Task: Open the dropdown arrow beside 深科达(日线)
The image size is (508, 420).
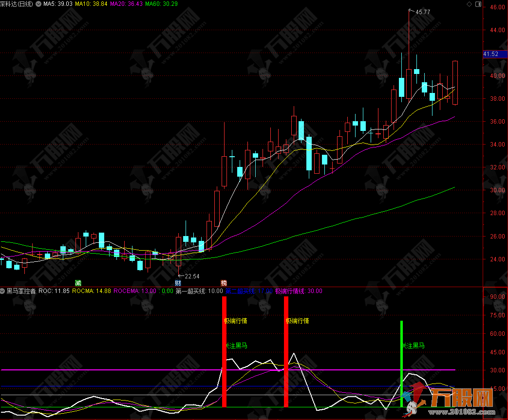Action: tap(38, 4)
